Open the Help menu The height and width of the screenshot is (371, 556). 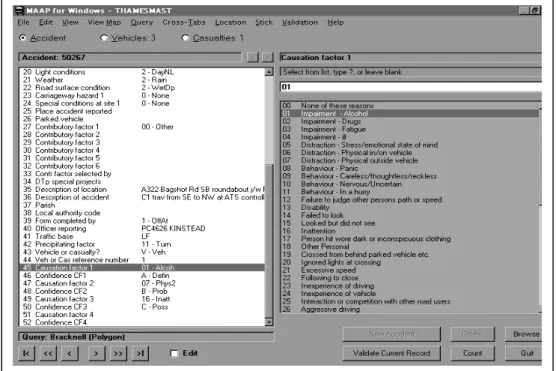tap(335, 22)
